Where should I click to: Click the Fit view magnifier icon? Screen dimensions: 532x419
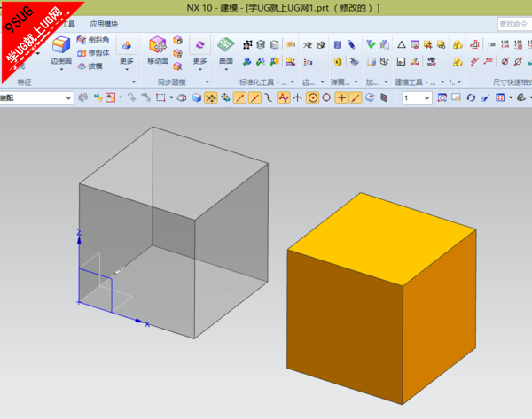coord(442,98)
